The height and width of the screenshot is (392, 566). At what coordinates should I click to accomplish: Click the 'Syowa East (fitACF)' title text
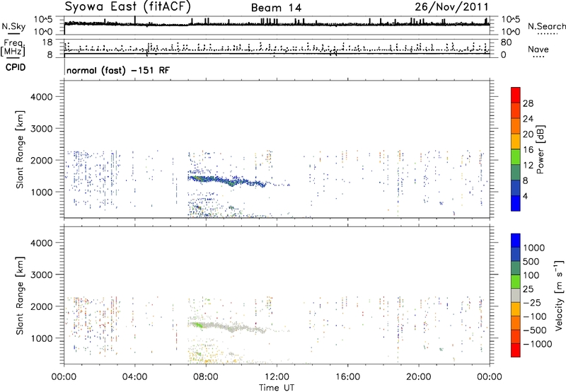128,7
